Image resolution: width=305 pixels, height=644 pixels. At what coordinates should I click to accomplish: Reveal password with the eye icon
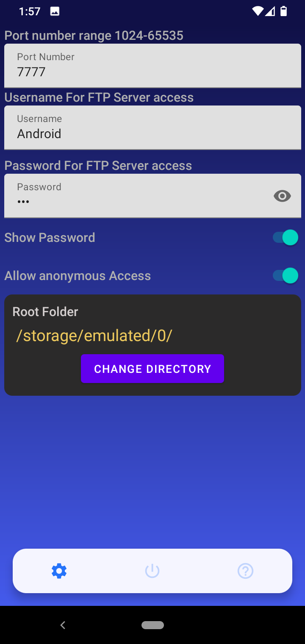tap(282, 196)
